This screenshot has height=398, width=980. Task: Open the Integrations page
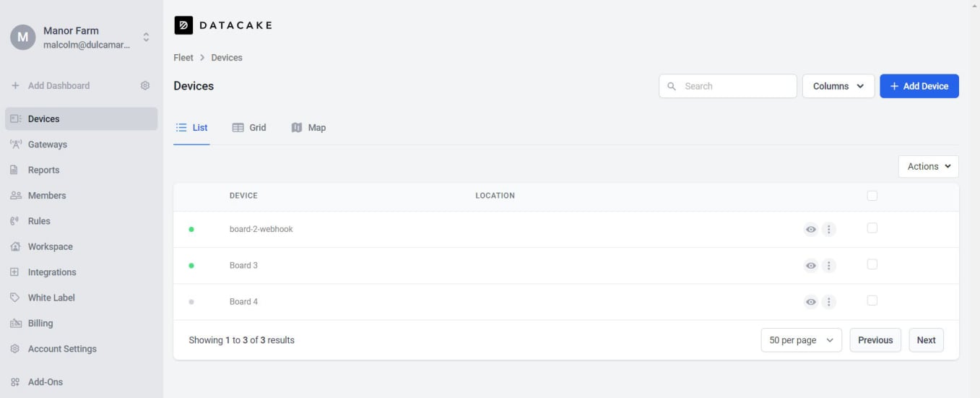coord(51,272)
